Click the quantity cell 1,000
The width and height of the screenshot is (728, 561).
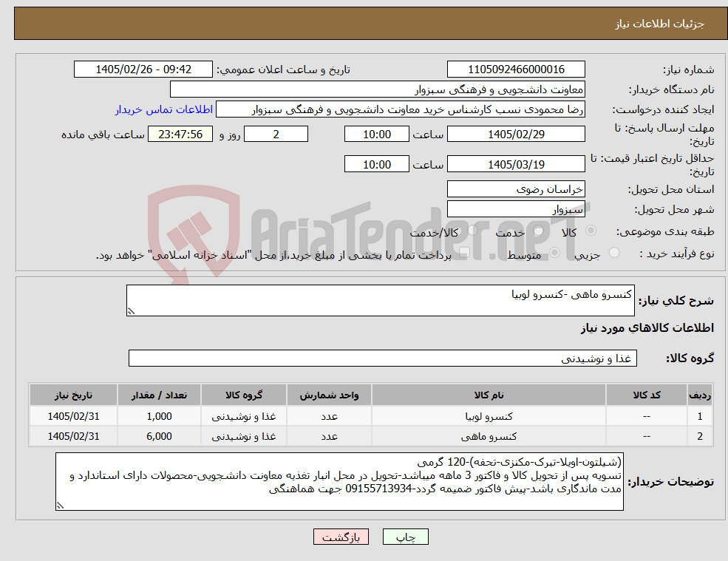pos(159,416)
